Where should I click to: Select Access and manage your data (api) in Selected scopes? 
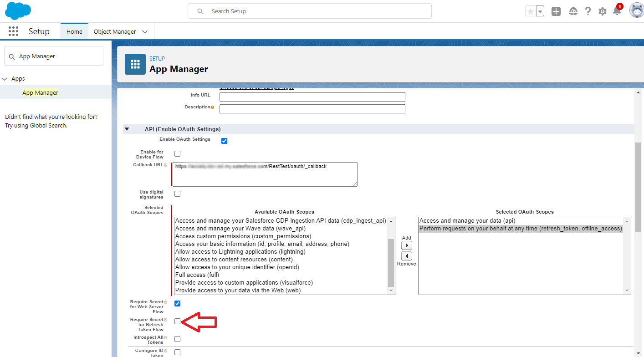point(467,220)
